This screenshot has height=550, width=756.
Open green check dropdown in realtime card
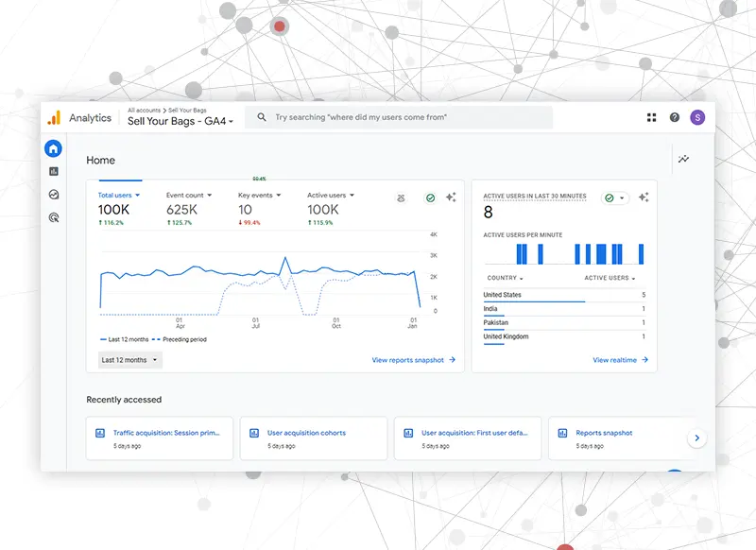click(614, 198)
